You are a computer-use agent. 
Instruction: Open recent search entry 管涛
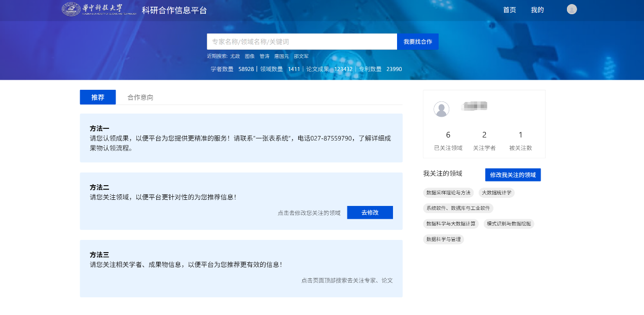click(x=264, y=56)
